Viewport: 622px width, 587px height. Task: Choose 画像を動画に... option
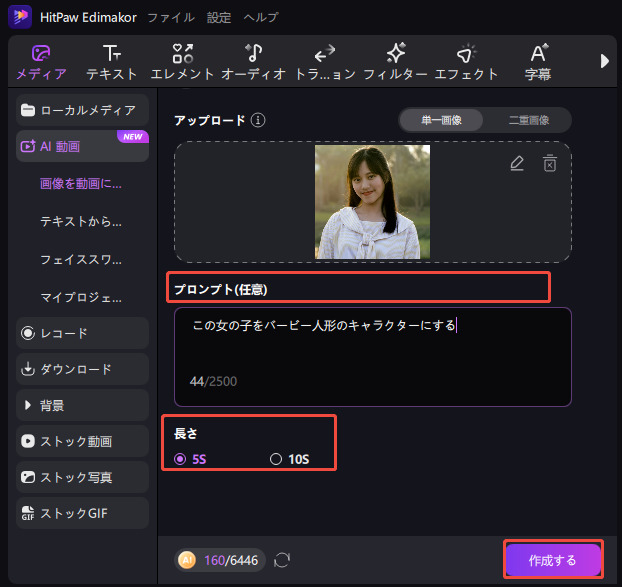pyautogui.click(x=81, y=184)
